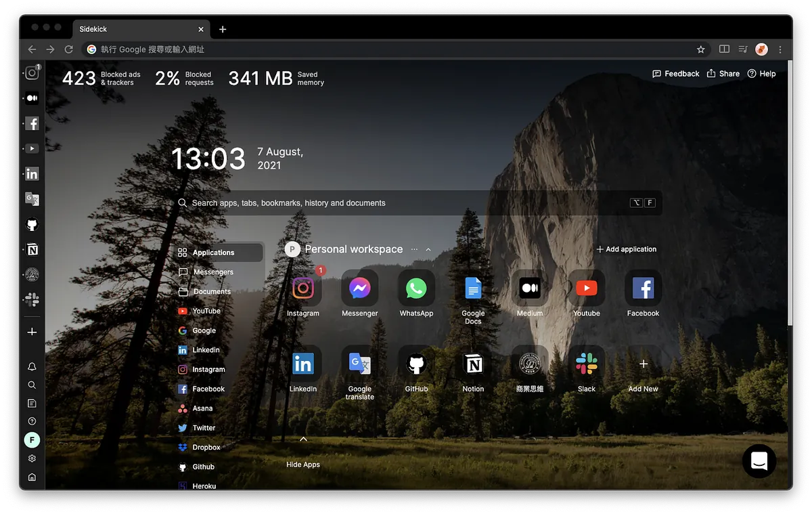
Task: Select the Messengers category
Action: [213, 272]
